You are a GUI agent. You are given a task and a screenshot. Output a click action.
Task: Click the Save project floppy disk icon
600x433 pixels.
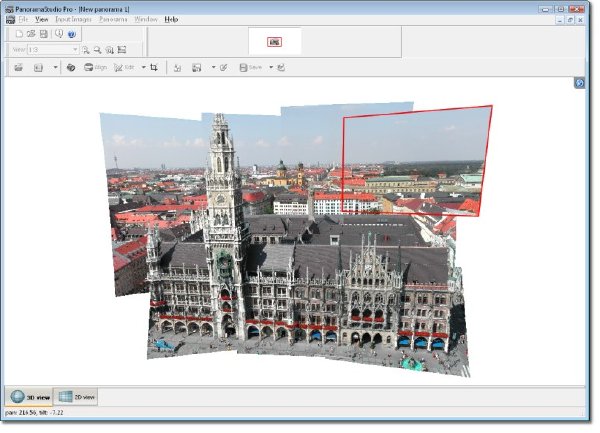pos(44,34)
